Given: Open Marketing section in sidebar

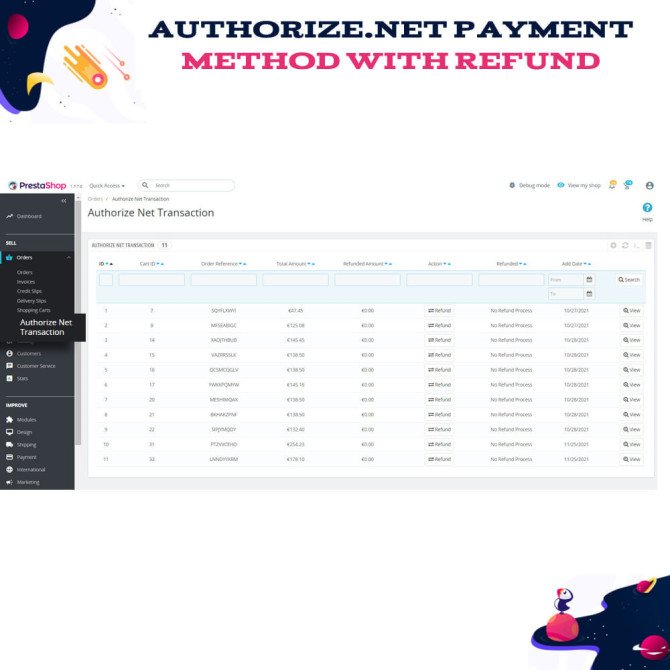Looking at the screenshot, I should click(23, 482).
